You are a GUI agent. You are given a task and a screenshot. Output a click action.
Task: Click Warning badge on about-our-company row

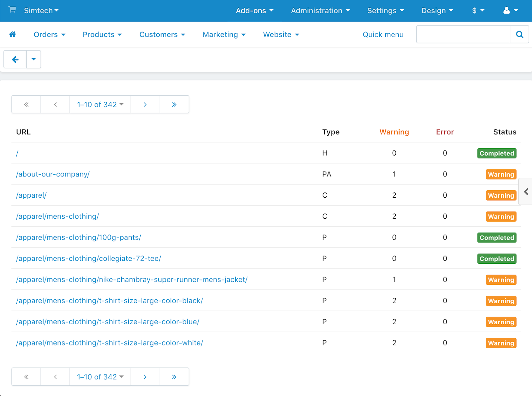coord(501,174)
